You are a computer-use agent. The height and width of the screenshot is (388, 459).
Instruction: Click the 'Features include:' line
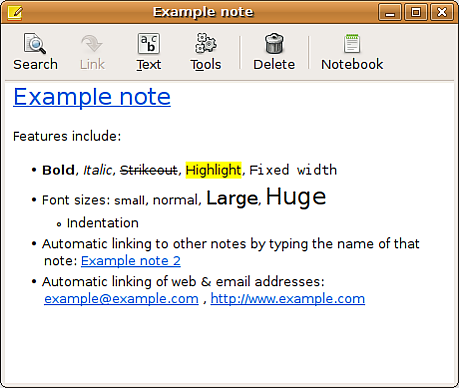coord(67,136)
